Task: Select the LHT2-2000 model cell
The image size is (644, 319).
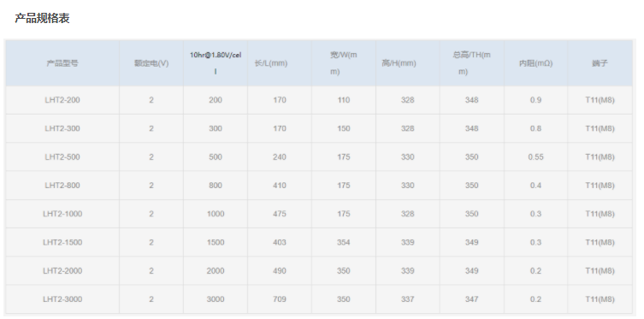Action: 62,270
